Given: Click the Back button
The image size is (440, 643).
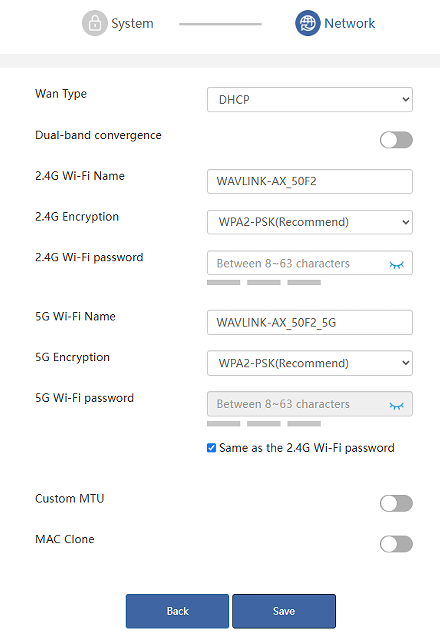Looking at the screenshot, I should [x=178, y=611].
